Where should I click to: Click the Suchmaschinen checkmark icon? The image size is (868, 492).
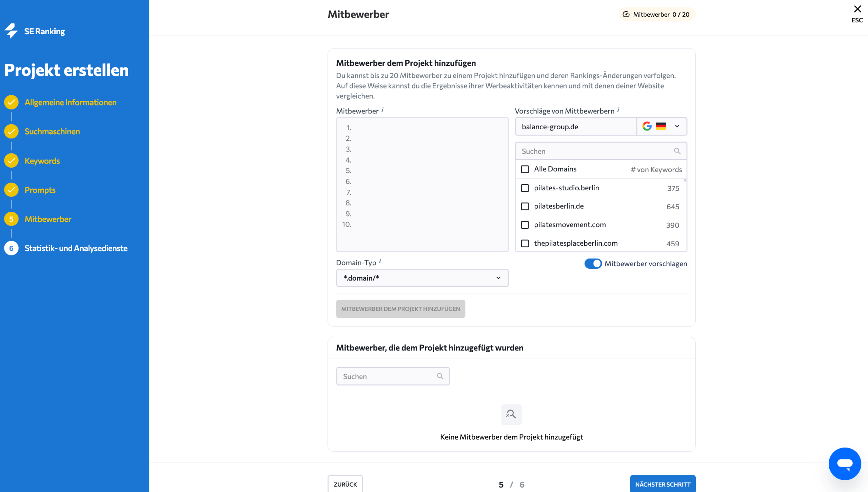point(11,131)
